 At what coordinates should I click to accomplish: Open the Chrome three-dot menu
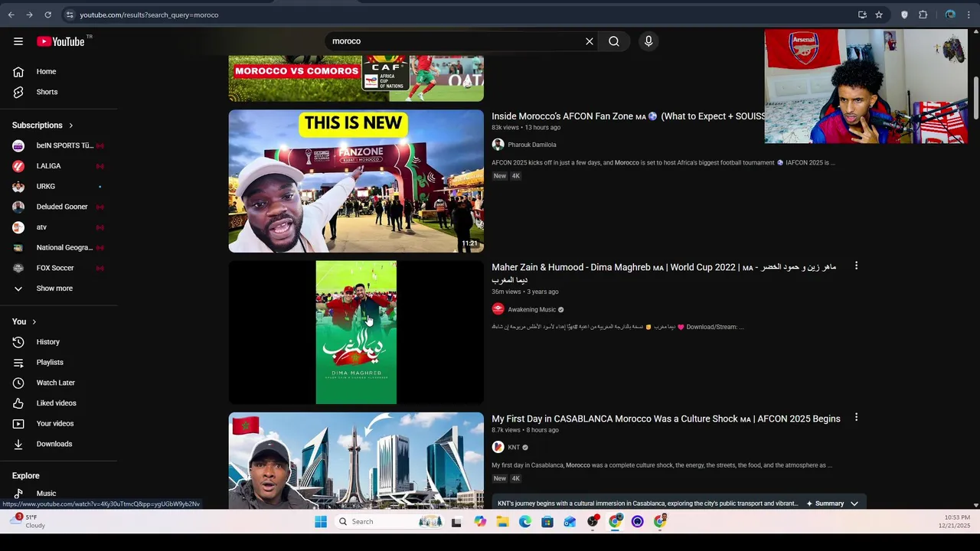[x=969, y=15]
